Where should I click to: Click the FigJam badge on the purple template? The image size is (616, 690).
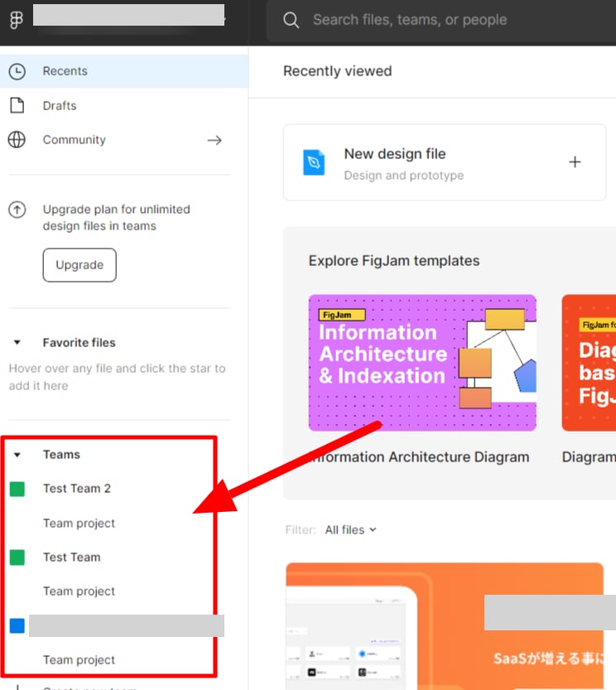[x=342, y=315]
